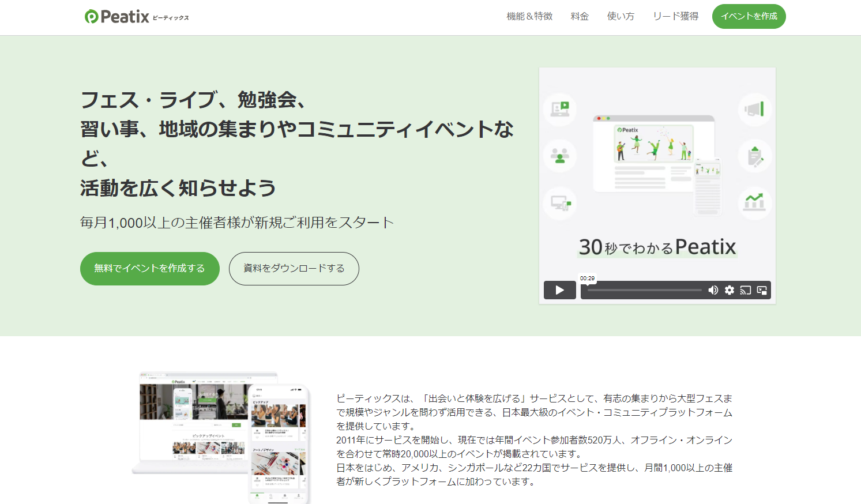The width and height of the screenshot is (861, 504).
Task: Click the headline line 活動を広く知らせよう
Action: [x=178, y=188]
